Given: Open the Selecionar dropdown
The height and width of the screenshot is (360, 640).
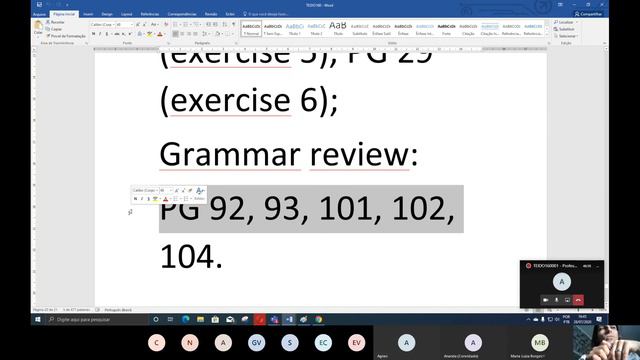Looking at the screenshot, I should click(x=566, y=36).
